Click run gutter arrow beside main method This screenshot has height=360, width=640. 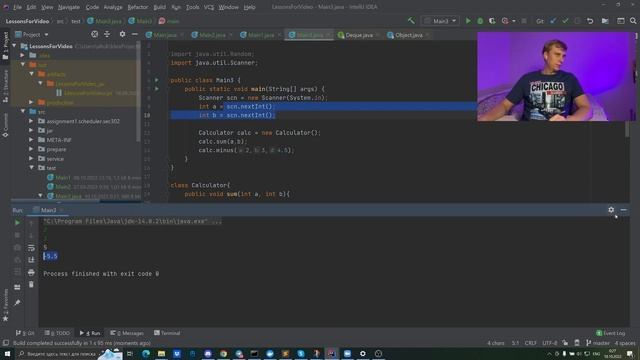tap(157, 89)
